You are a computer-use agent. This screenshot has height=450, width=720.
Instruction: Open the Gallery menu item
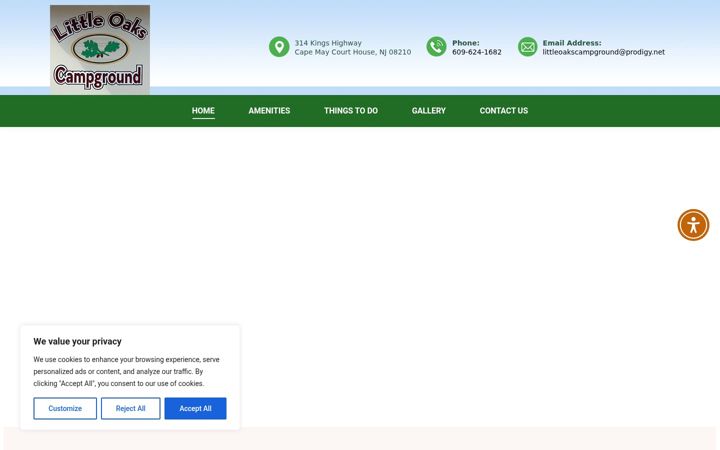[428, 111]
